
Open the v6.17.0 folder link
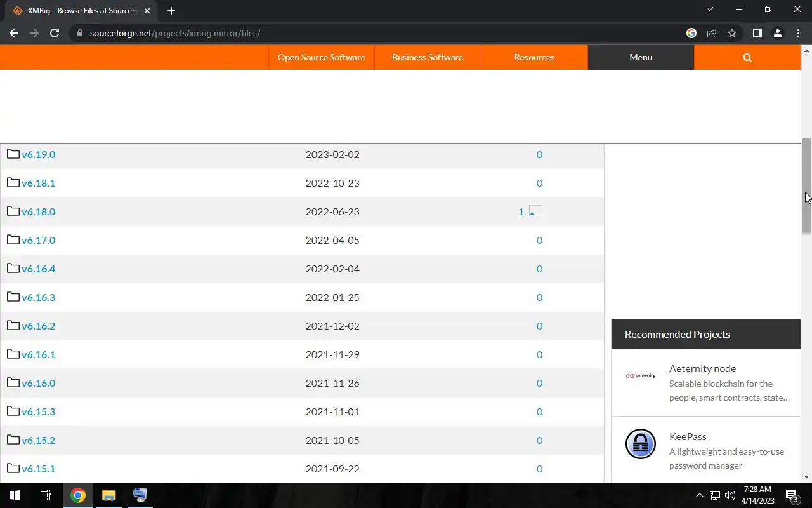click(x=38, y=240)
